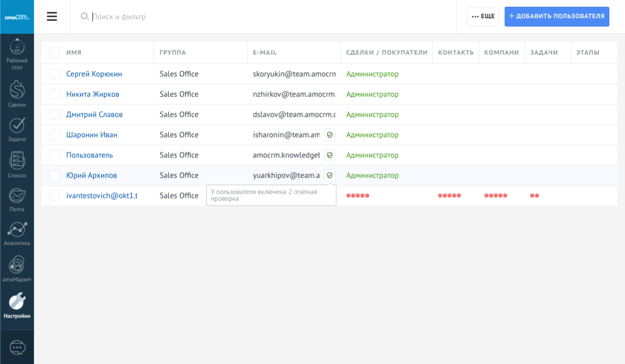Toggle the select-all checkbox in header
The image size is (625, 364).
click(x=55, y=53)
